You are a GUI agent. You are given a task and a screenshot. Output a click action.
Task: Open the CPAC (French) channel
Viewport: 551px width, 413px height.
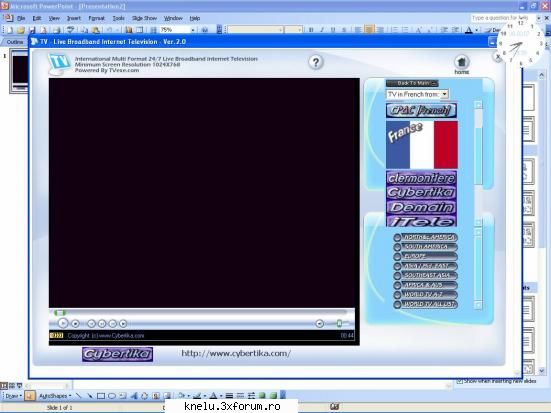coord(421,110)
